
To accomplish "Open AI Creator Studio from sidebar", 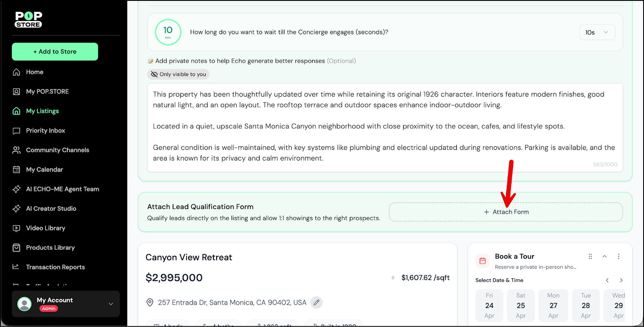I will click(51, 209).
